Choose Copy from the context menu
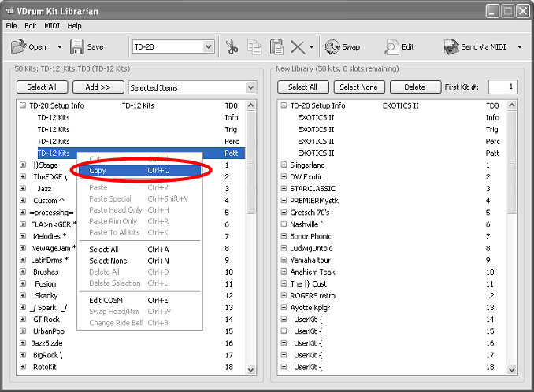 [98, 170]
